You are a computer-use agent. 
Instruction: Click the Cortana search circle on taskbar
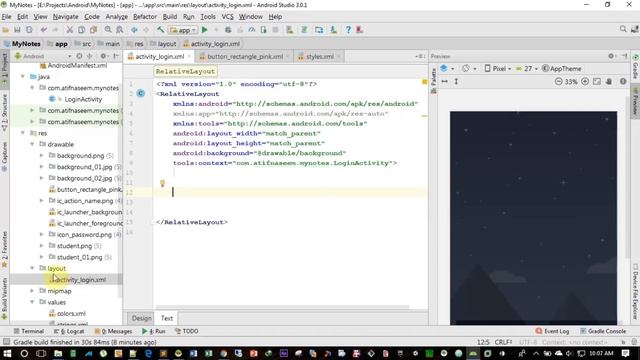(24, 353)
